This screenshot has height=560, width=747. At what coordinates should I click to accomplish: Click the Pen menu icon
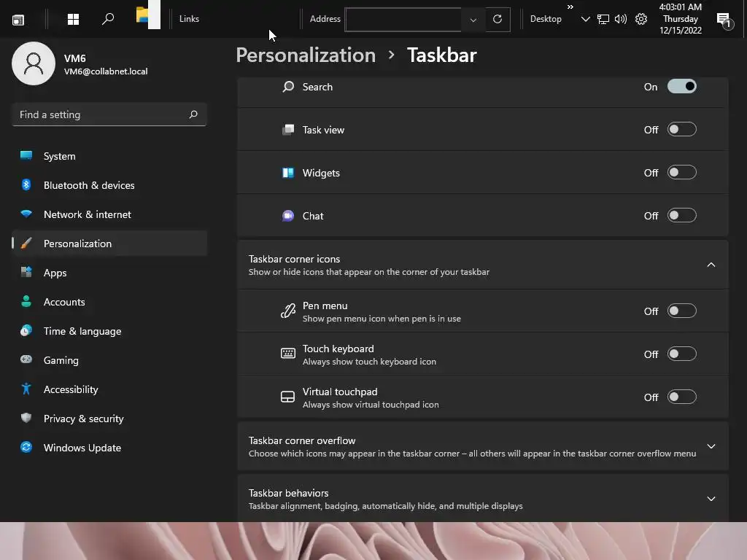[x=287, y=311]
